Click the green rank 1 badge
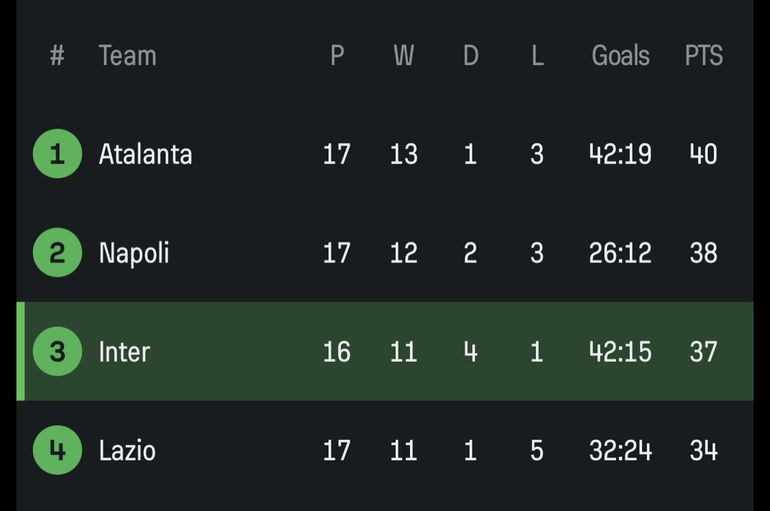The width and height of the screenshot is (770, 511). (x=57, y=154)
